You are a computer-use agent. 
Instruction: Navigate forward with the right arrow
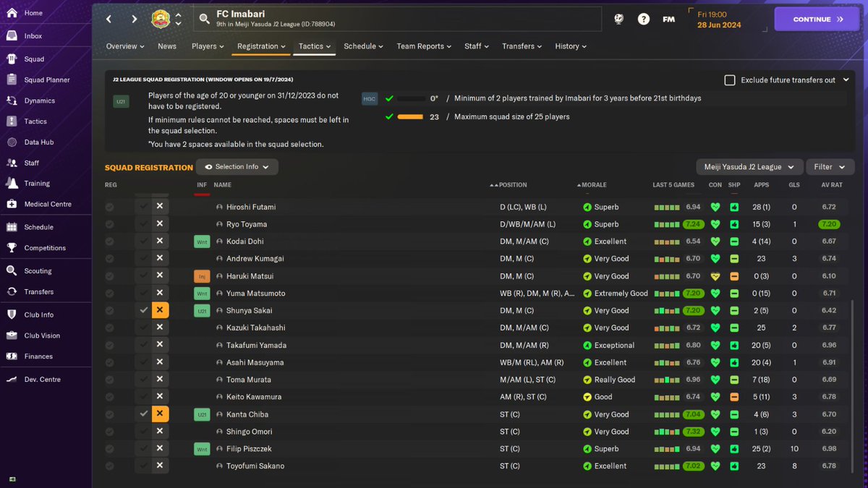135,20
